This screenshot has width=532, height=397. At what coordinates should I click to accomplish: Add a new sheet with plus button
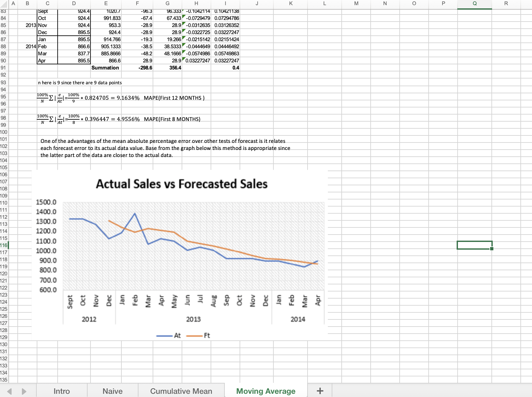320,391
